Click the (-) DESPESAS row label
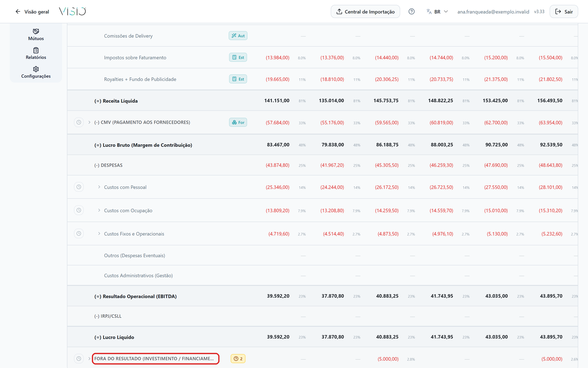The image size is (588, 368). (108, 165)
